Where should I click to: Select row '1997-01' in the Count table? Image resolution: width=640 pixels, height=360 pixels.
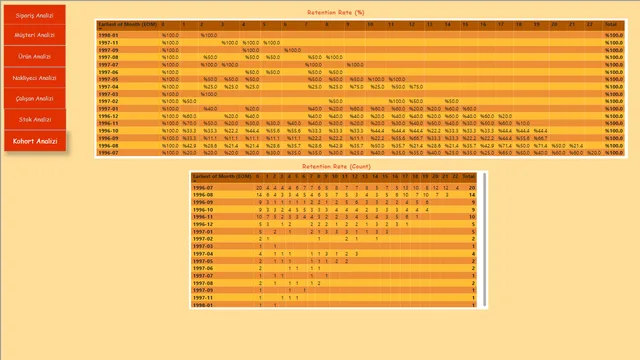[x=334, y=231]
